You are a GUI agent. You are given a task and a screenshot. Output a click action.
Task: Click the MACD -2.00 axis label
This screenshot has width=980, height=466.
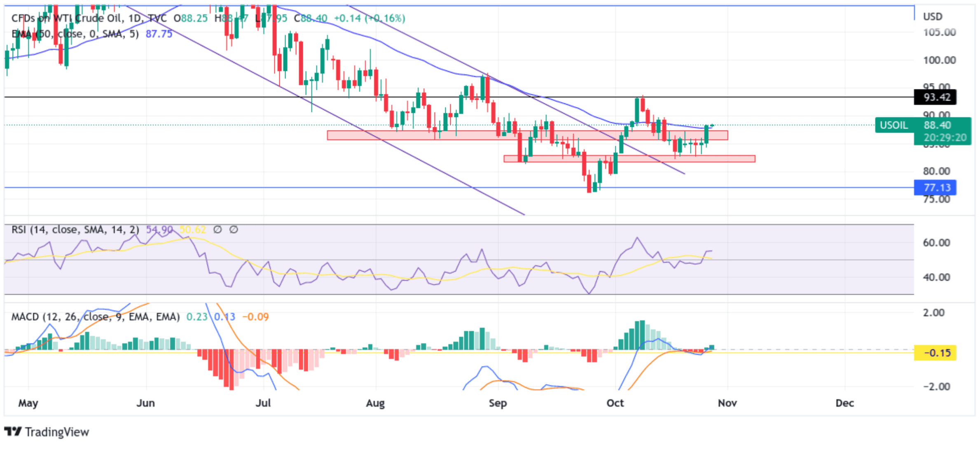pyautogui.click(x=936, y=387)
